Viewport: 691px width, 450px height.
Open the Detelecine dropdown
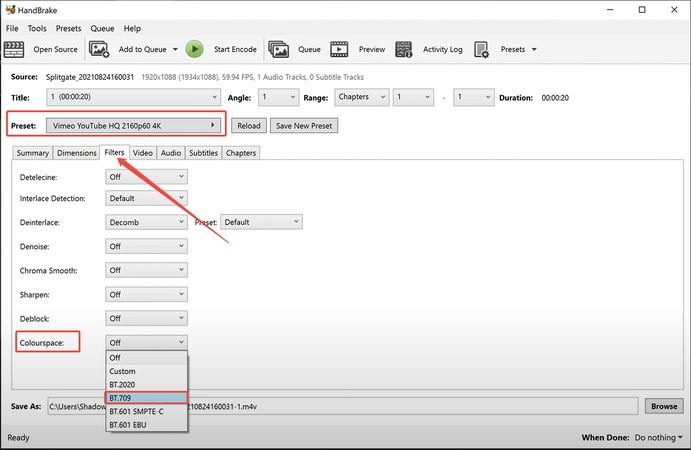tap(146, 176)
